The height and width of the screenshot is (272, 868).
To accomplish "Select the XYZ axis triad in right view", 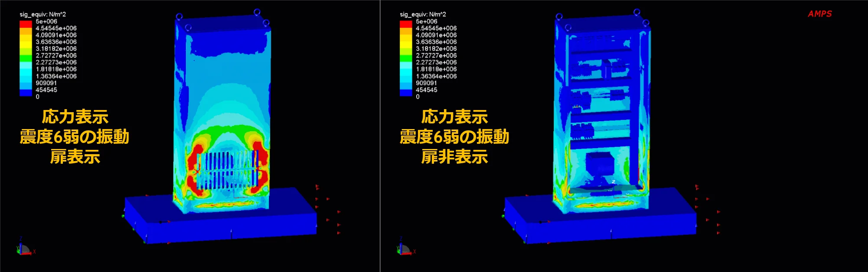I will (x=405, y=249).
